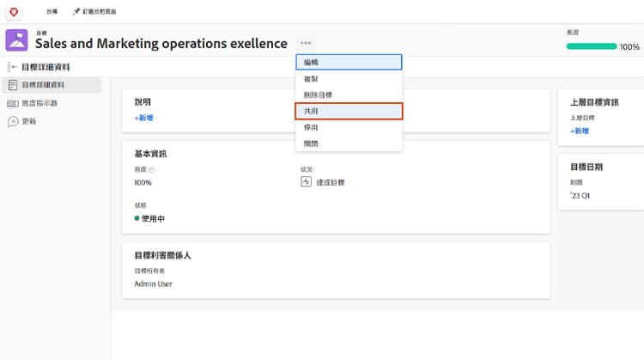
Task: Click the 100% green progress bar
Action: coord(591,46)
